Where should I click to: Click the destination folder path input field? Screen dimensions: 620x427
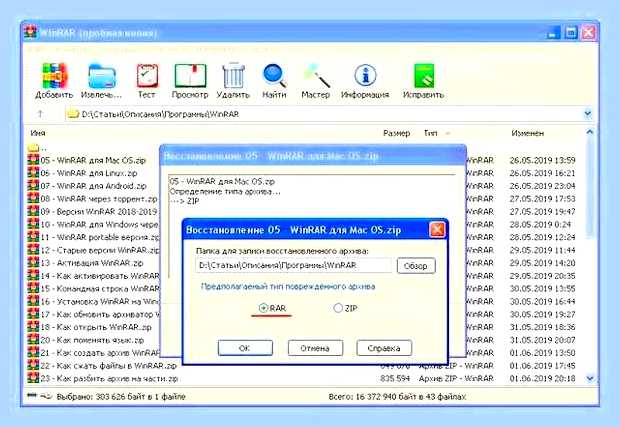click(x=294, y=265)
